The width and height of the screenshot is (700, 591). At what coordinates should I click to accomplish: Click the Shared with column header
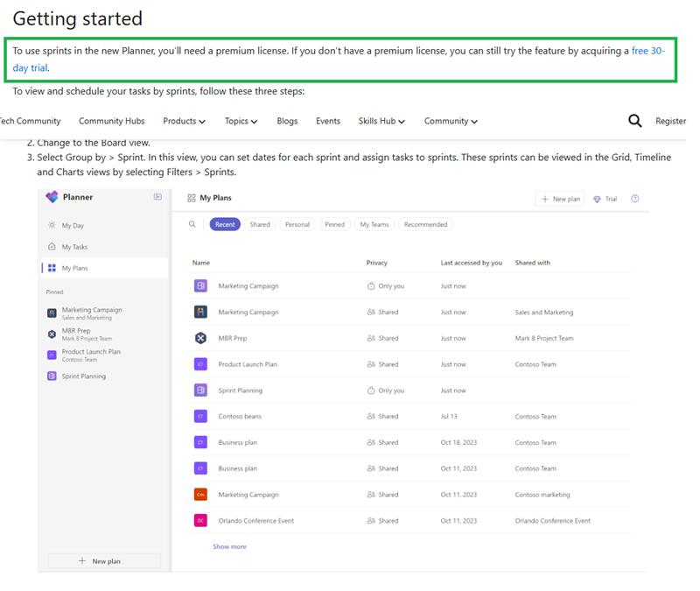pyautogui.click(x=533, y=263)
